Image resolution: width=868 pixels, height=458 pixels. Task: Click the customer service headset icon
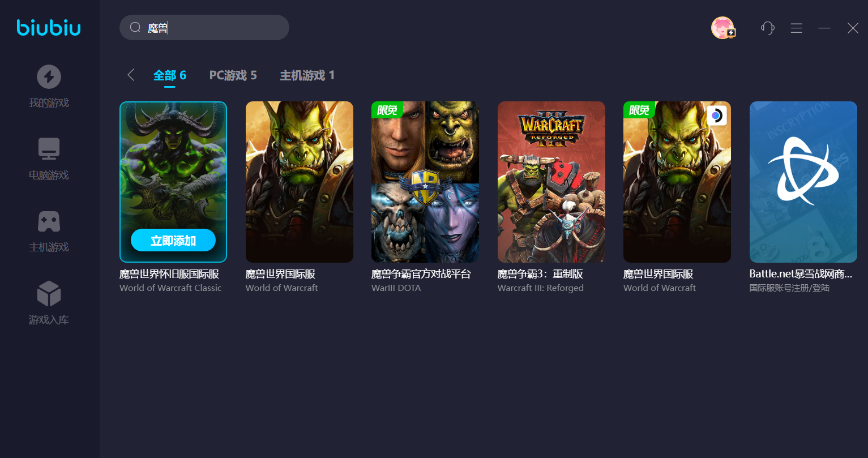tap(768, 28)
